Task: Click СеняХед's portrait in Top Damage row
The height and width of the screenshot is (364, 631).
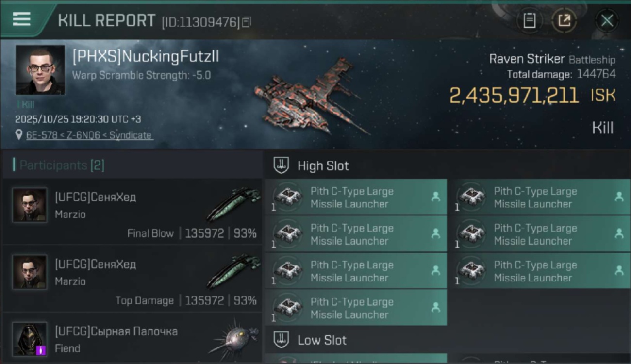Action: click(30, 272)
